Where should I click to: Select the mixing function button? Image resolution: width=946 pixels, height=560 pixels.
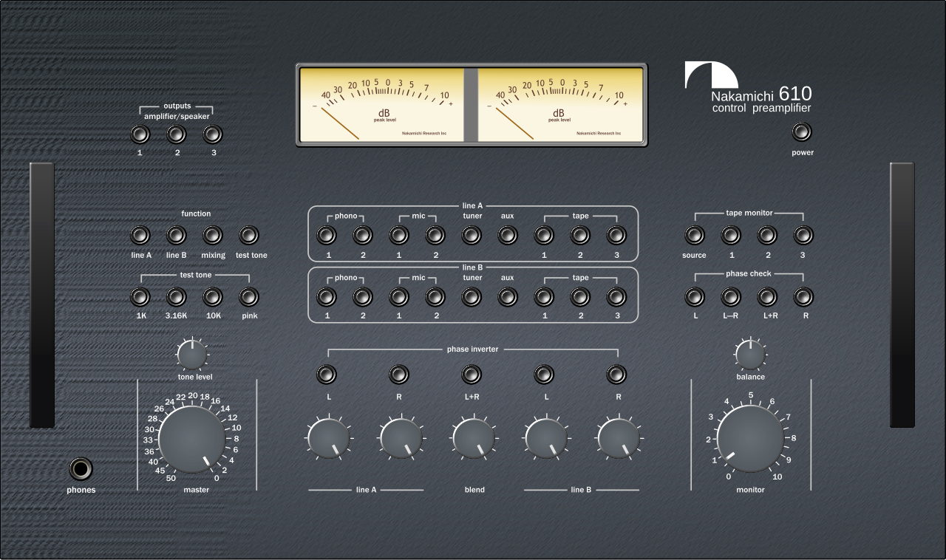(213, 236)
